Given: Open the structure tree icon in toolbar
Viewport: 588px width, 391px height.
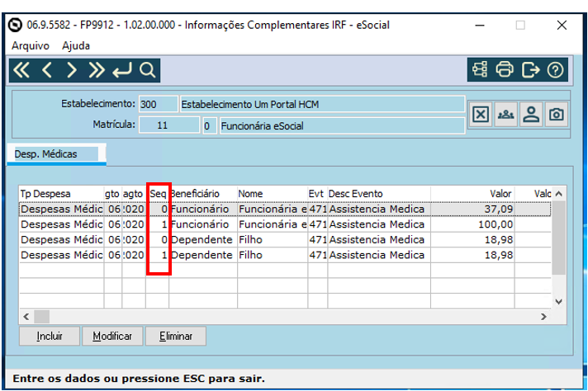Looking at the screenshot, I should pos(480,69).
